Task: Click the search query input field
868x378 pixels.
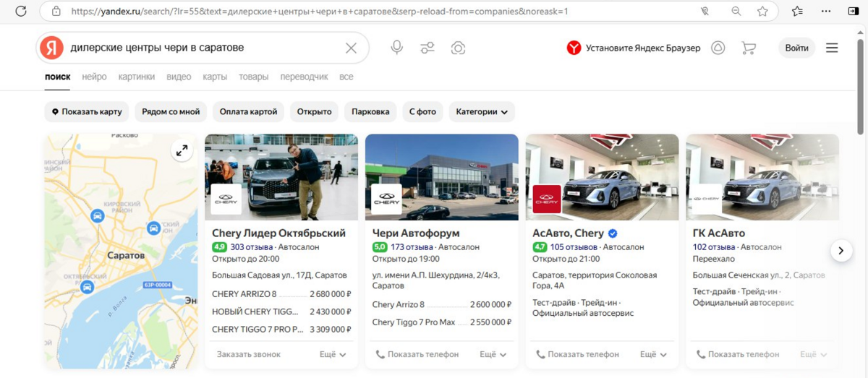Action: click(x=204, y=48)
